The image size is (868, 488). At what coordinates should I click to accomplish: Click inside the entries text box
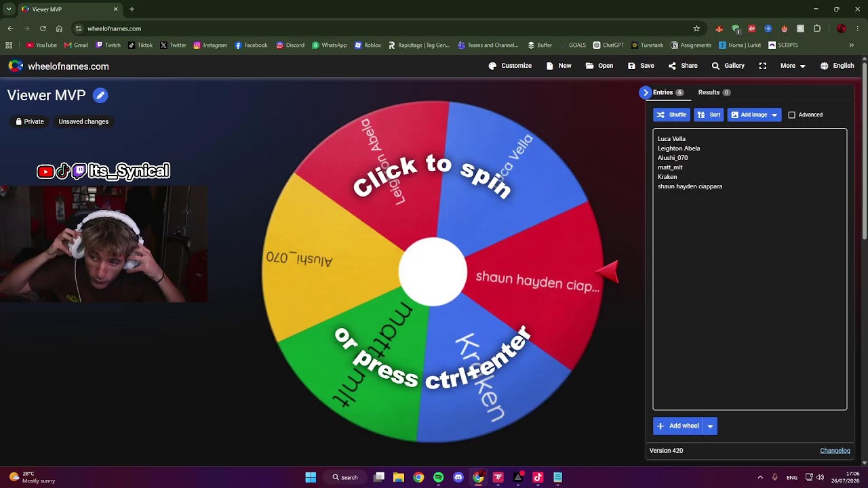tap(749, 269)
